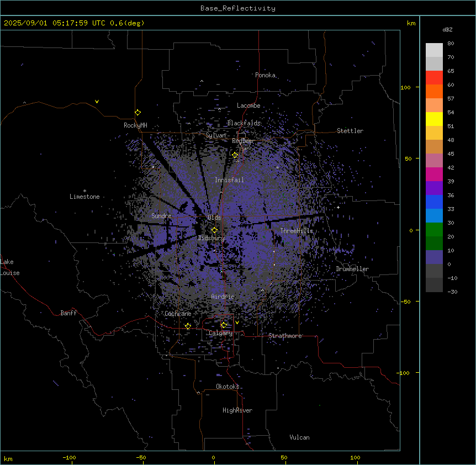Click the gray 70-65 dBZ legend swatch
The image size is (476, 465).
434,64
